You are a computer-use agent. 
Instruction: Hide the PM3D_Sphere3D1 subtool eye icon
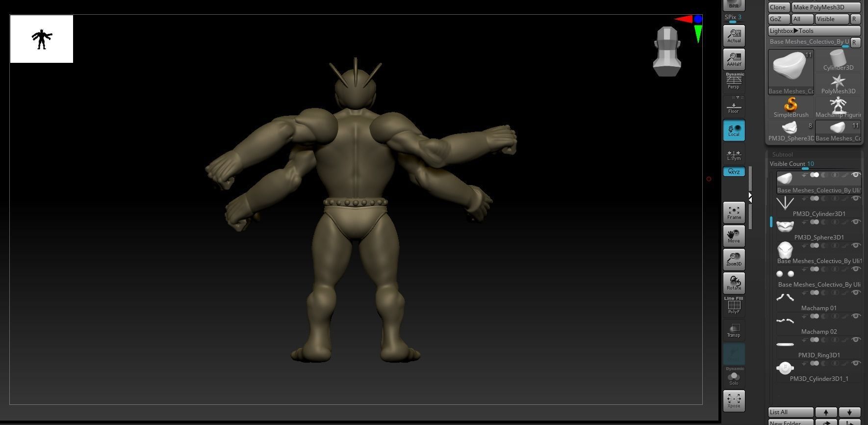856,222
